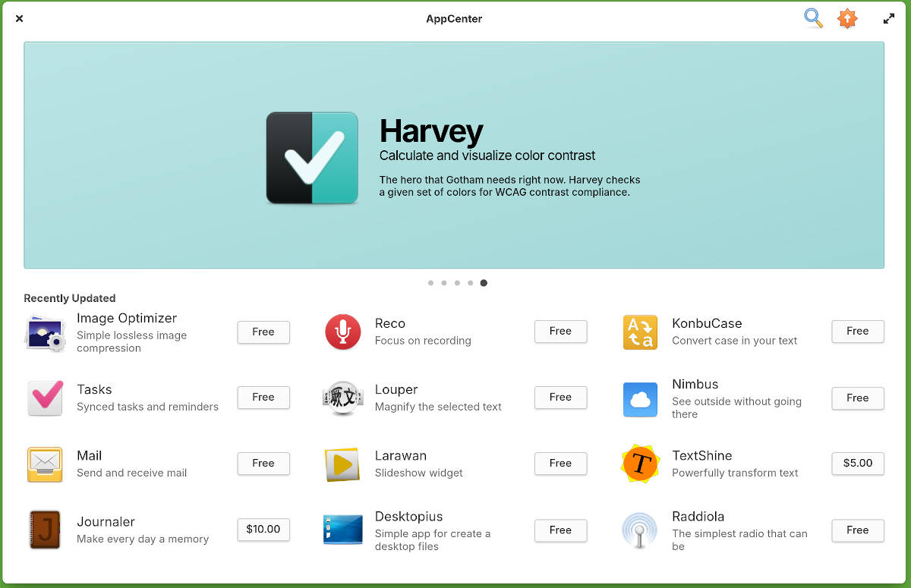The height and width of the screenshot is (588, 911).
Task: Click the Mail envelope icon
Action: click(x=46, y=464)
